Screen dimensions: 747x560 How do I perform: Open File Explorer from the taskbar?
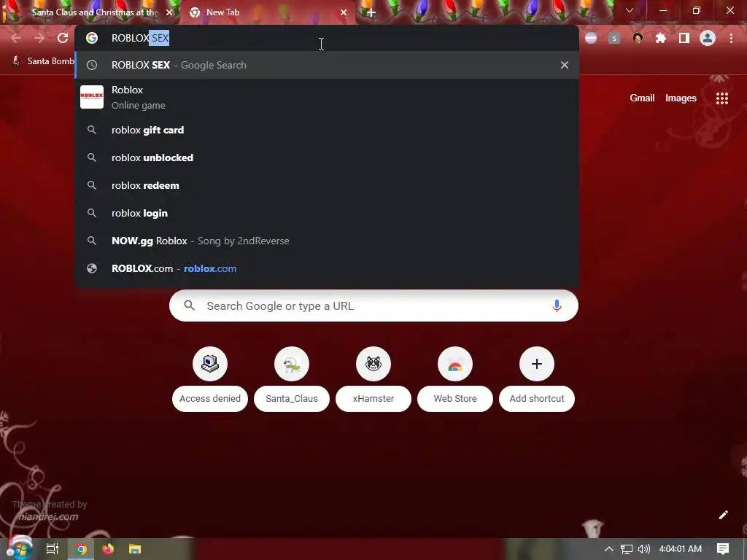135,549
